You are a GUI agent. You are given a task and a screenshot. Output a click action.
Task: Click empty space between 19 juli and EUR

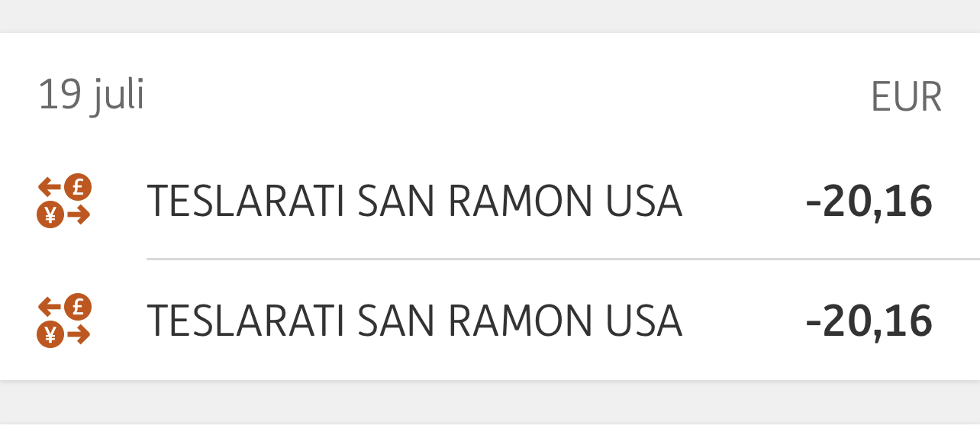point(508,97)
